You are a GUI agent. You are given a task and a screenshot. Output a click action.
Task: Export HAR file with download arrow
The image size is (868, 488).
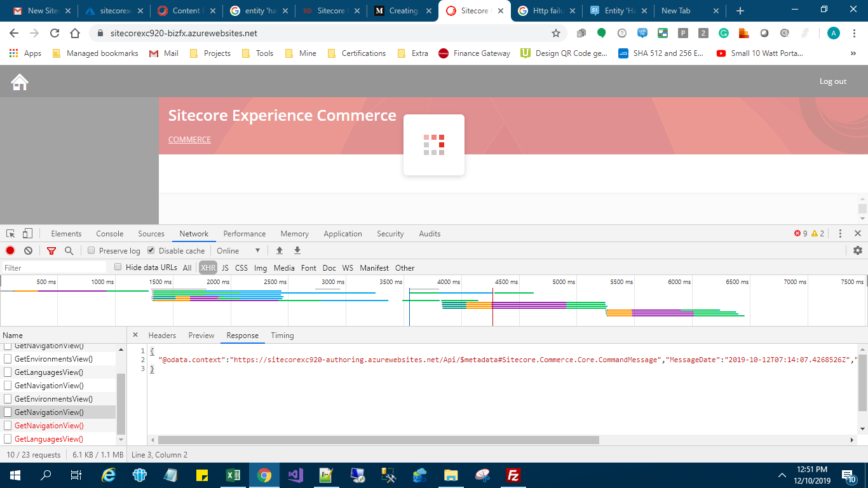tap(297, 250)
